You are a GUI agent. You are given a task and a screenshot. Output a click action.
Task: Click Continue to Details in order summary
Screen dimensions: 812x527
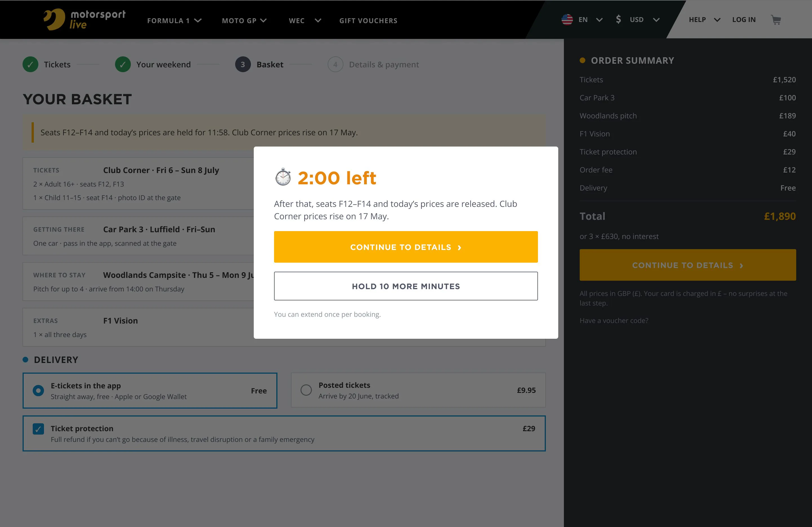click(x=687, y=265)
